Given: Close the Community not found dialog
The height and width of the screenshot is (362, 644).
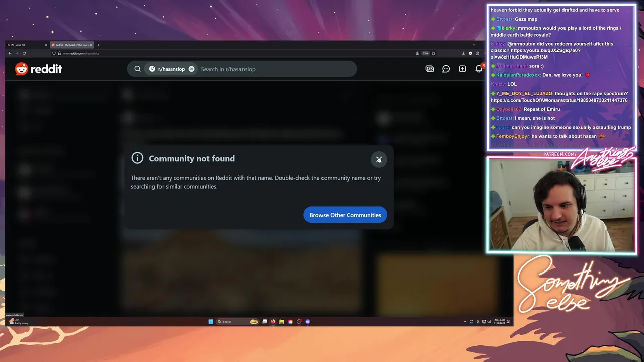Looking at the screenshot, I should tap(379, 159).
